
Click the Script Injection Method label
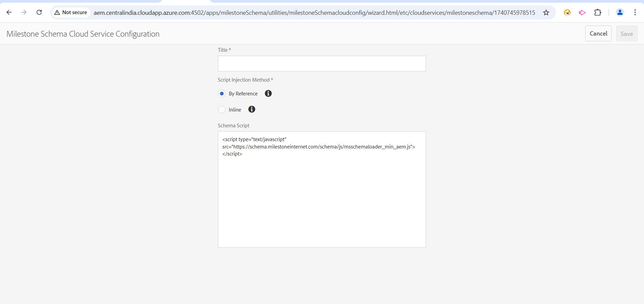coord(245,80)
